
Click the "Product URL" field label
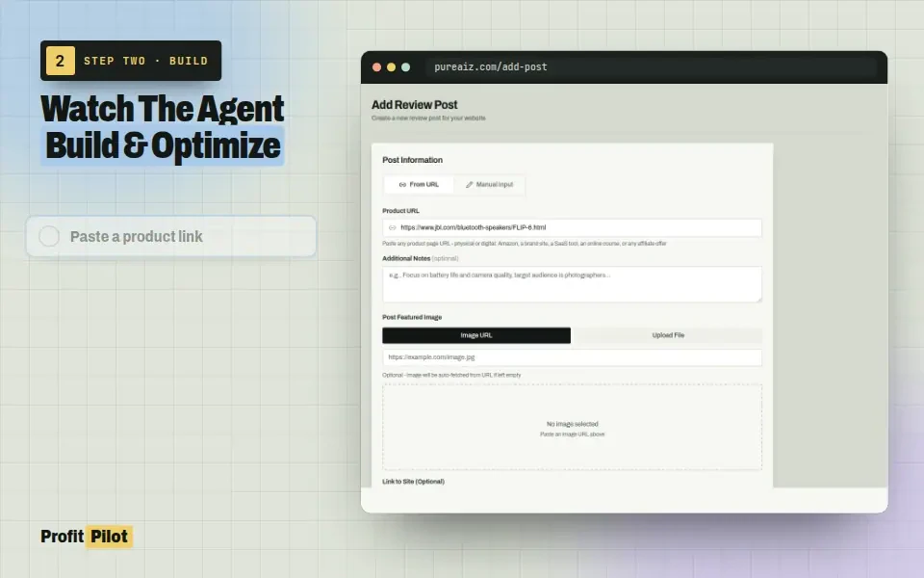pos(400,211)
